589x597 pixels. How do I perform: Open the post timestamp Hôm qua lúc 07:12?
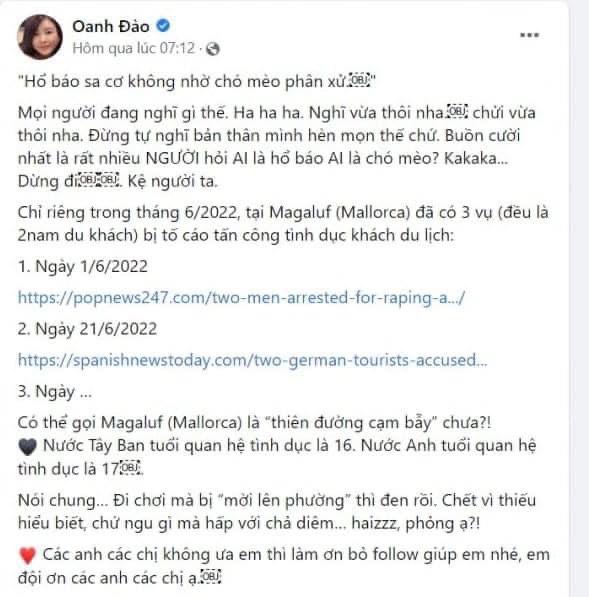[x=134, y=48]
